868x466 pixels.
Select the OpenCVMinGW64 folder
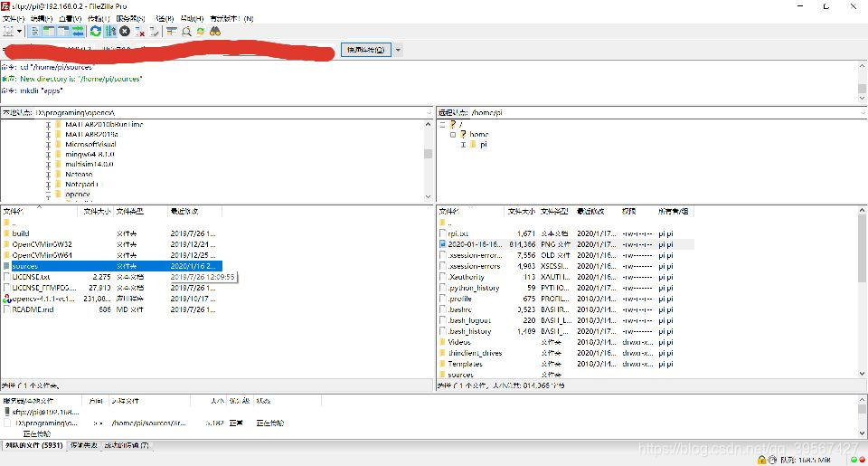point(42,255)
